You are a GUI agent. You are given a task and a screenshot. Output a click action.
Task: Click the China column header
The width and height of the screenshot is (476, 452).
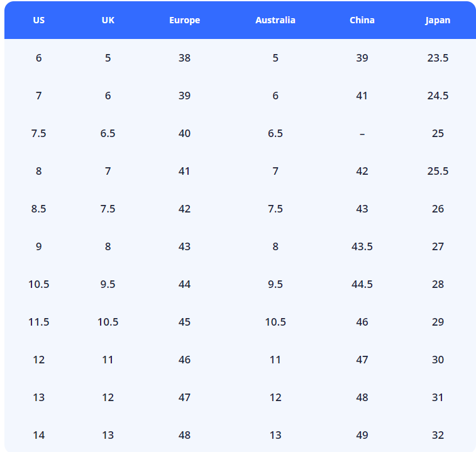click(x=362, y=20)
